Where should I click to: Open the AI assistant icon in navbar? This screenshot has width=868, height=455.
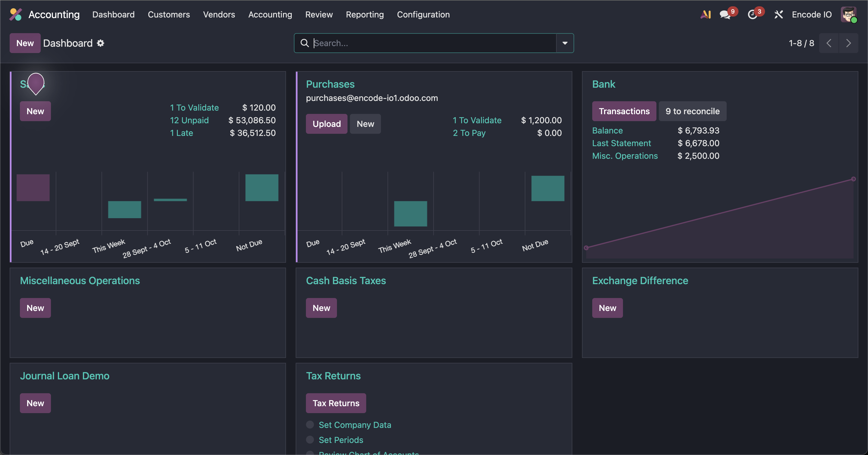(706, 14)
